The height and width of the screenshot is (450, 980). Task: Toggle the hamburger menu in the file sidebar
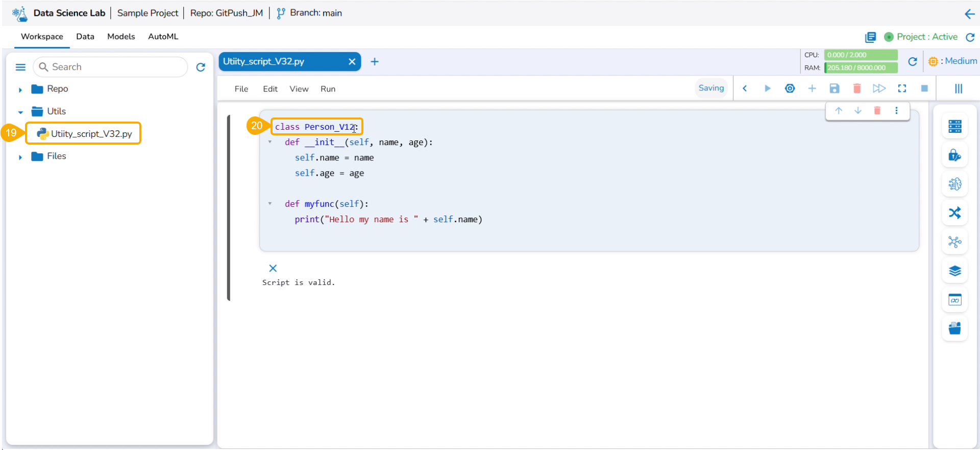pos(20,67)
